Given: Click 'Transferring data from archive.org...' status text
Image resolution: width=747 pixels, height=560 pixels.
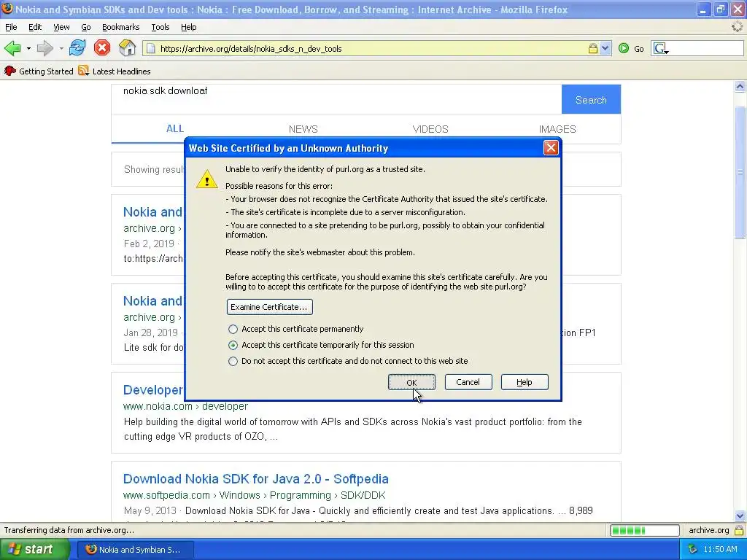Looking at the screenshot, I should point(69,530).
